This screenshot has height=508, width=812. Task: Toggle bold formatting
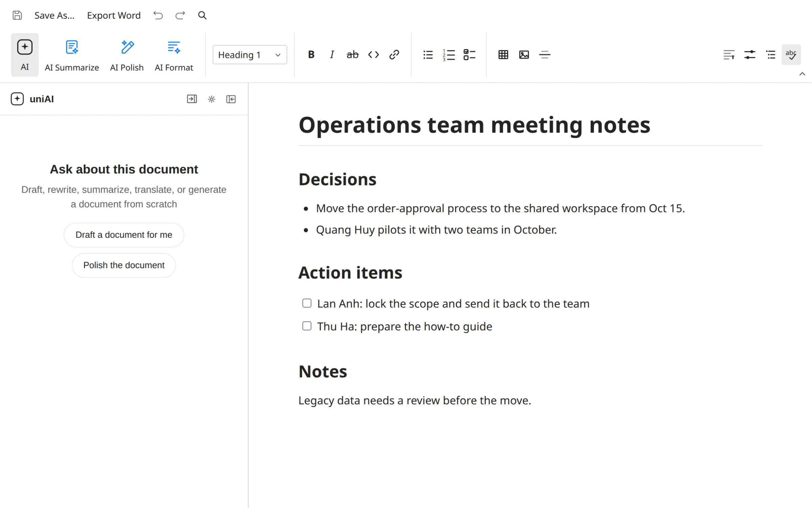pyautogui.click(x=311, y=55)
